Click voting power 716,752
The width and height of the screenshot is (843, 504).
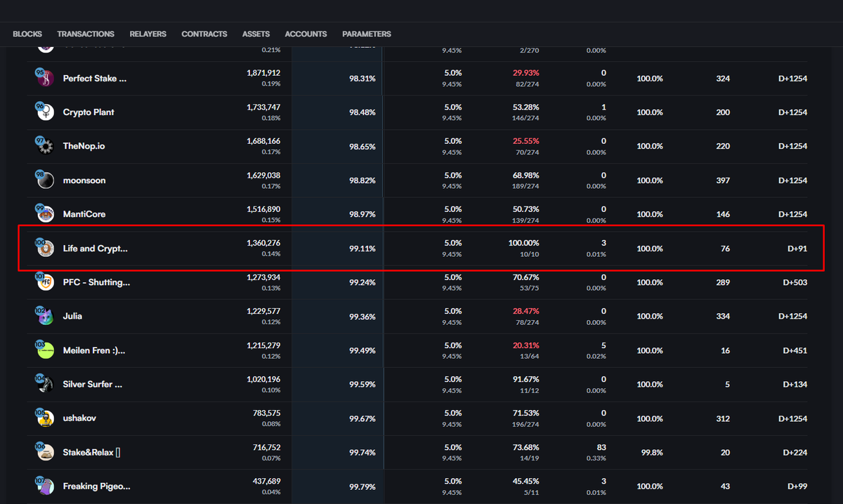coord(267,447)
